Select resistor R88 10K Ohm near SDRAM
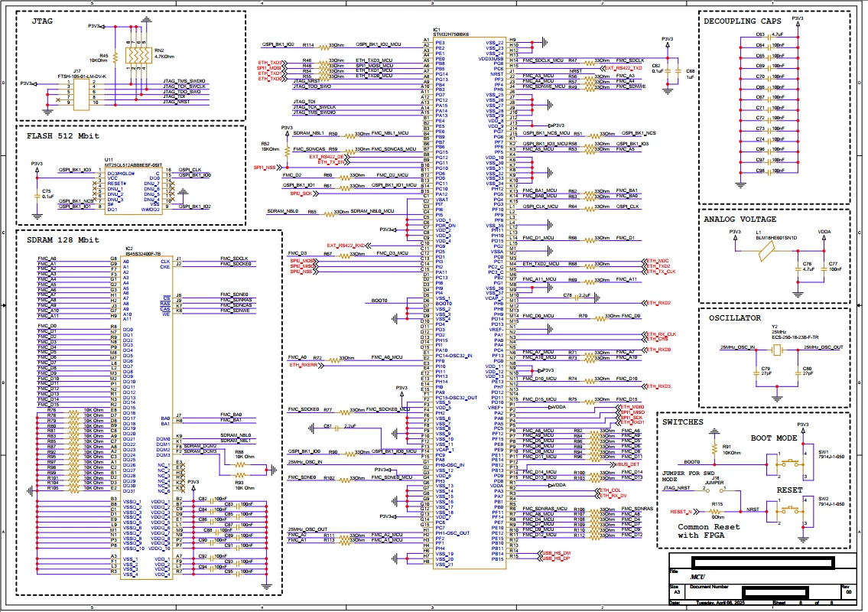 [239, 464]
